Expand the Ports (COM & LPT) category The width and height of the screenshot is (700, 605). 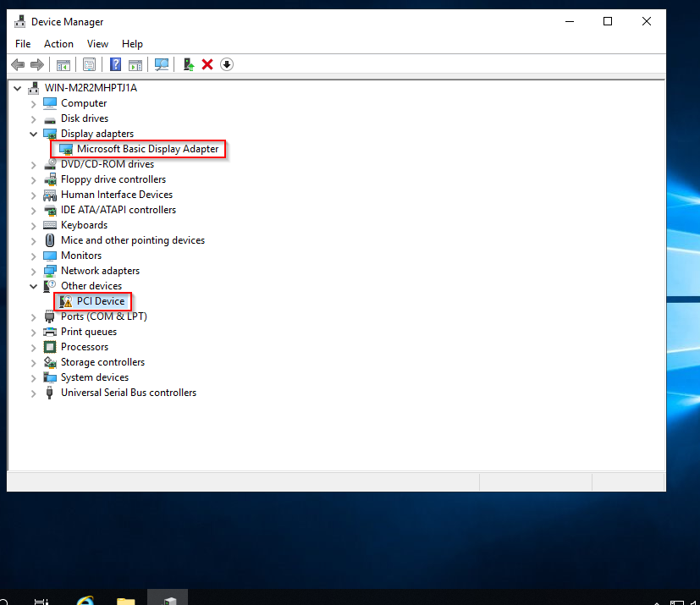click(34, 317)
